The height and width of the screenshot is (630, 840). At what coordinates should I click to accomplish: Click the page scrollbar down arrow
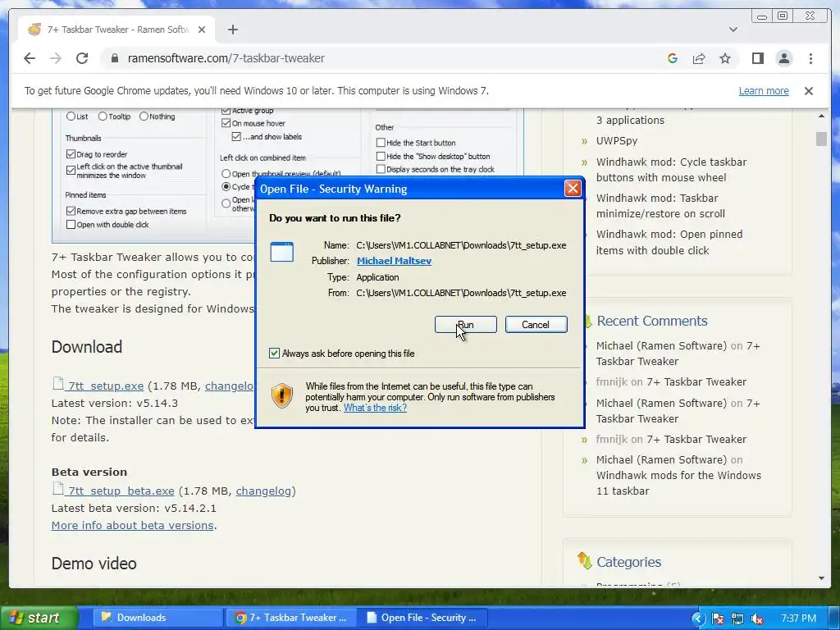pos(821,578)
